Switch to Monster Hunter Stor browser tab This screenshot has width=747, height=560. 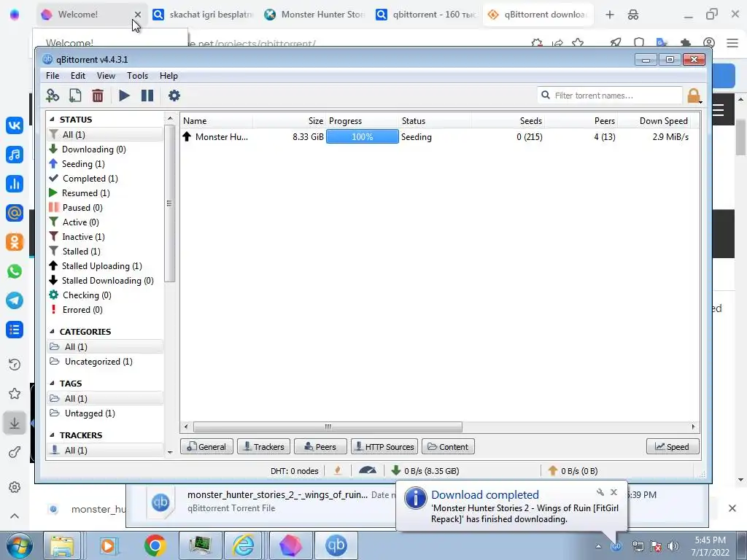[x=315, y=15]
